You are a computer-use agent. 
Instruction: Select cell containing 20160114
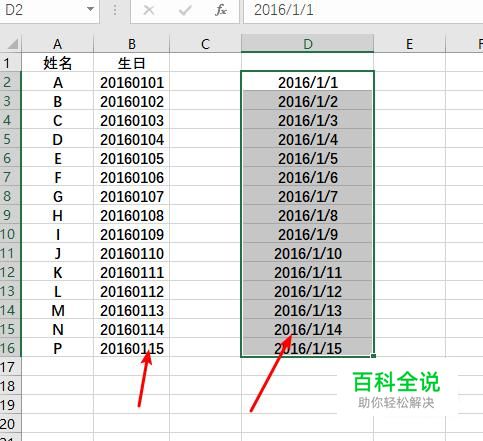coord(132,329)
